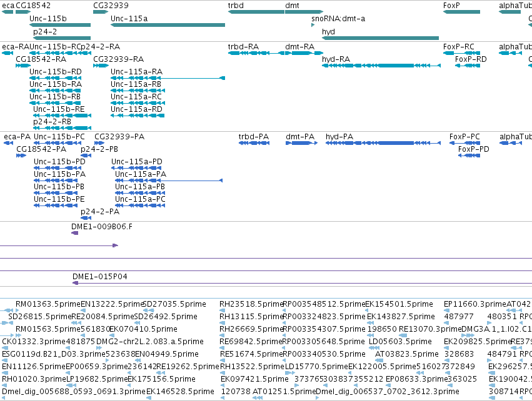Select the CG32939 gene arrow
532x401 pixels.
[x=101, y=12]
